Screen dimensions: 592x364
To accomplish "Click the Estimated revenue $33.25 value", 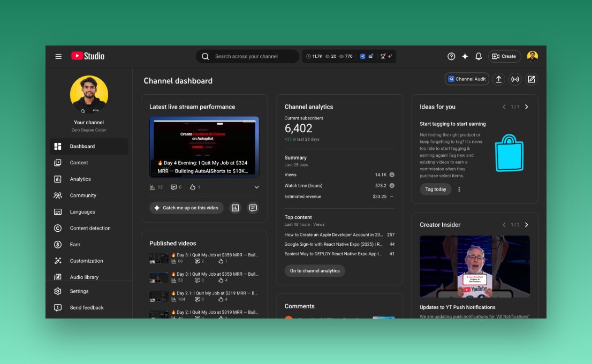I will tap(380, 196).
